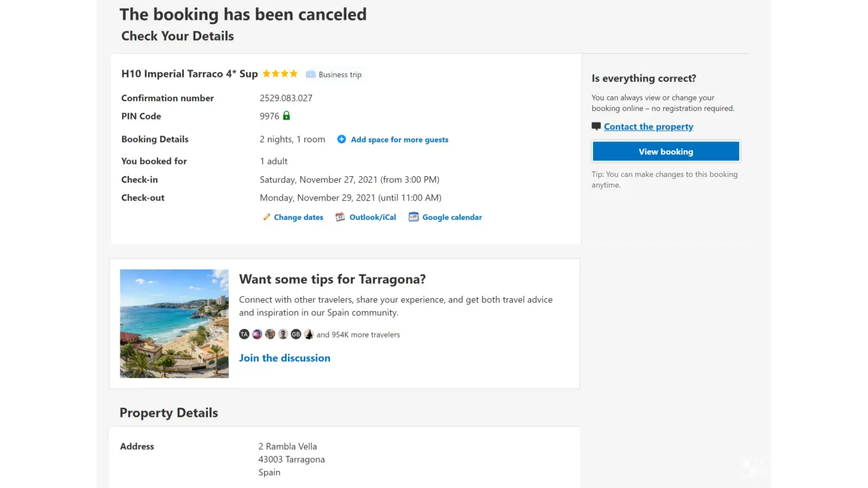Click the blue plus icon for more guests

[x=342, y=139]
